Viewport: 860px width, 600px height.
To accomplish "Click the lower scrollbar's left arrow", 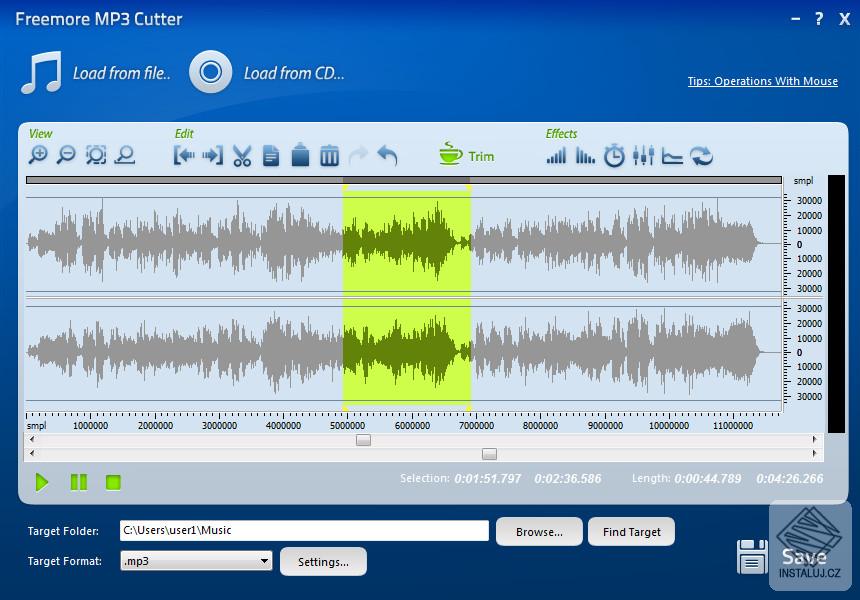I will [x=32, y=453].
